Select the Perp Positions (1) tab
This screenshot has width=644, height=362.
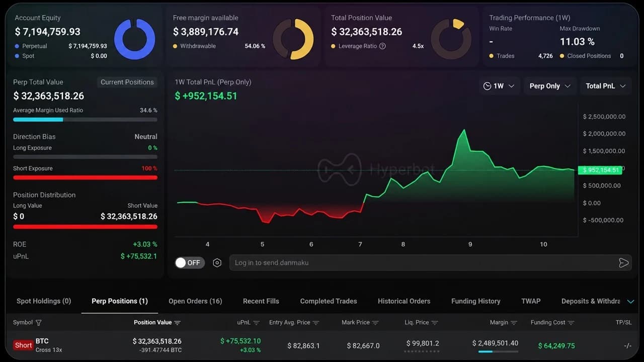pos(120,301)
